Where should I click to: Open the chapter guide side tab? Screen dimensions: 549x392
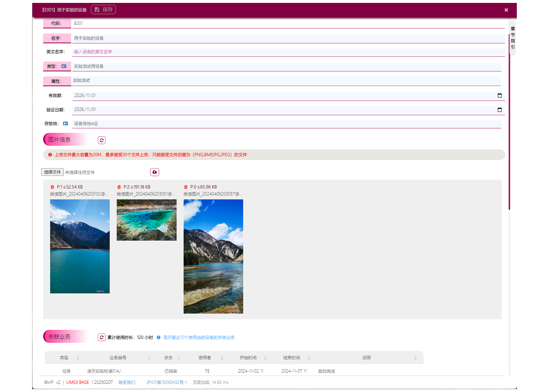coord(512,38)
